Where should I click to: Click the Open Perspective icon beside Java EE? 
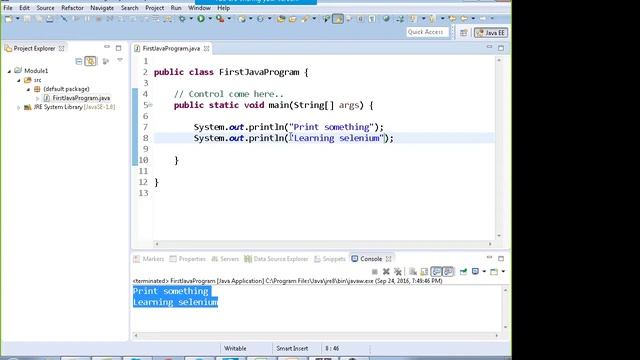pos(464,33)
